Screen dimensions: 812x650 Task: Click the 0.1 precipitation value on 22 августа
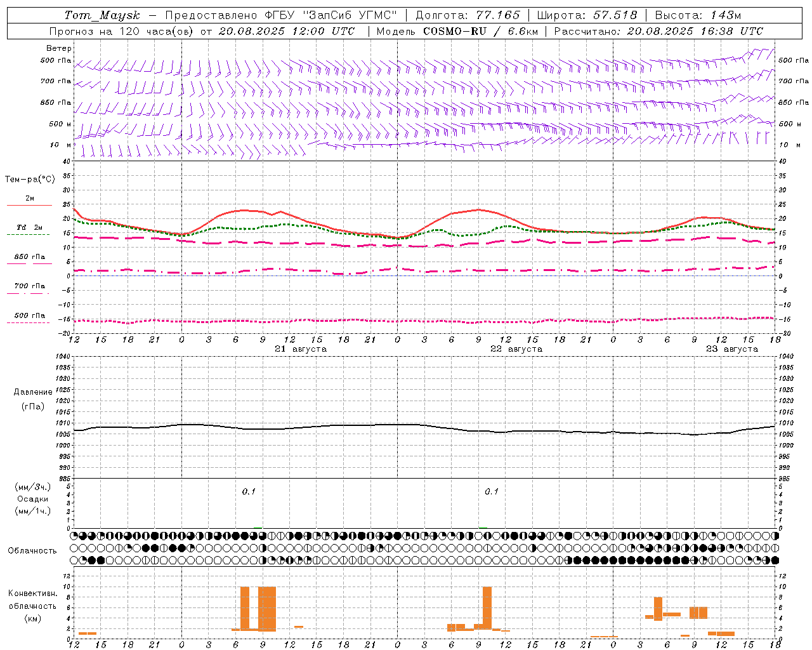(492, 491)
